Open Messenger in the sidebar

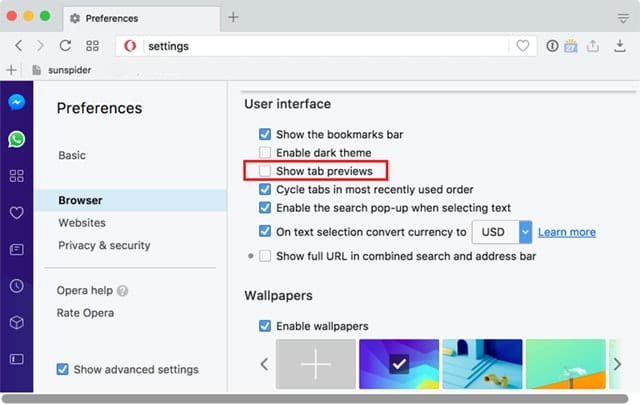[16, 103]
